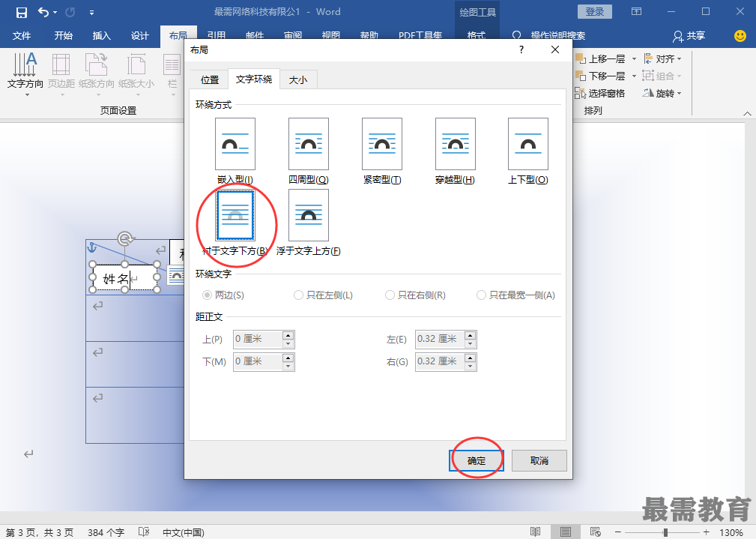Image resolution: width=756 pixels, height=539 pixels.
Task: Click the layout options icon beside text box
Action: click(175, 276)
